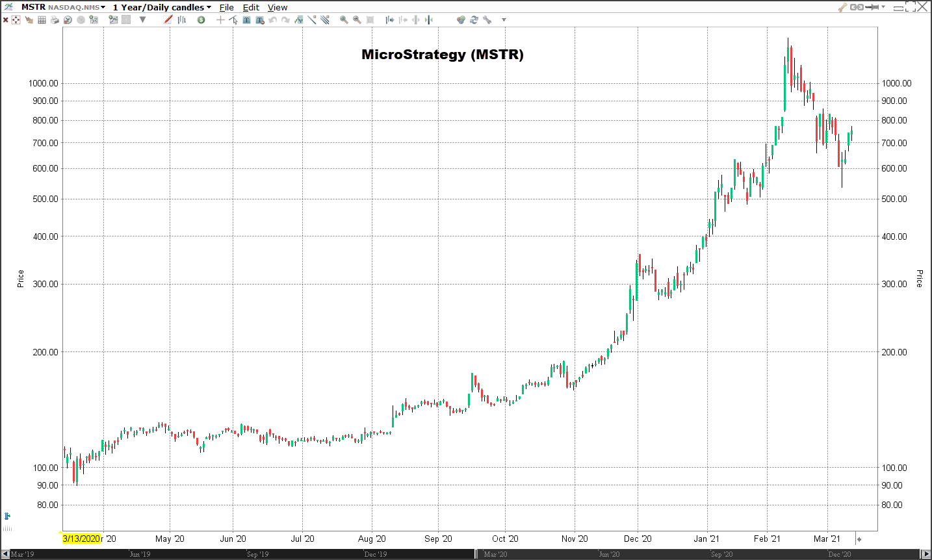Viewport: 932px width, 560px height.
Task: Zoom in with the magnifier plus icon
Action: [x=344, y=19]
